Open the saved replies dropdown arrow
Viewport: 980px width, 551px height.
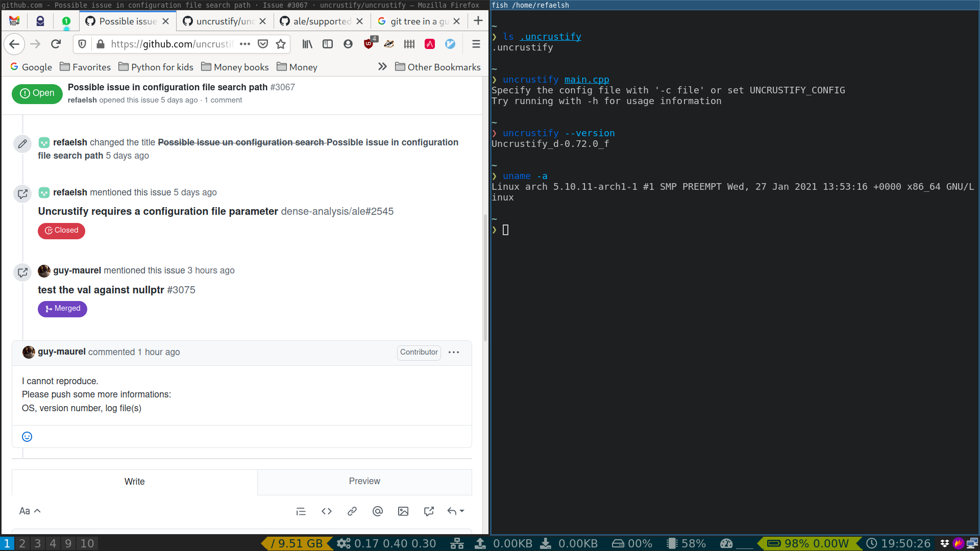tap(462, 511)
